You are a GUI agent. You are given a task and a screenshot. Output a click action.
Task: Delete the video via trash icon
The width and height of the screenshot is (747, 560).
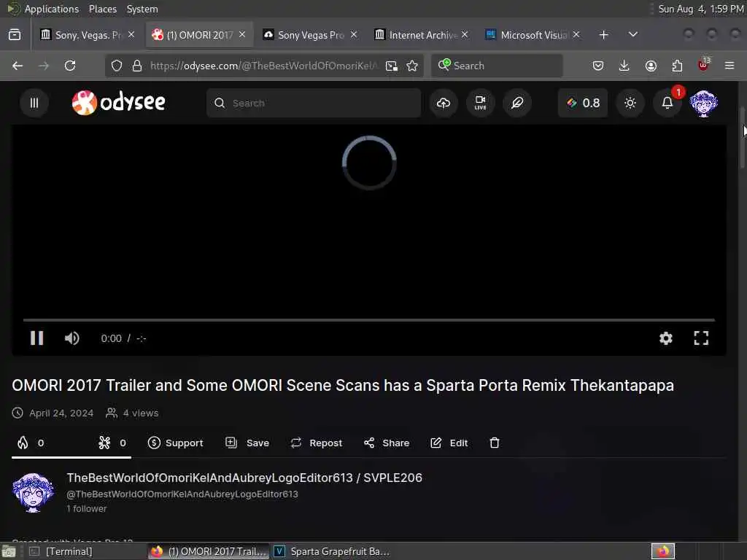pos(495,443)
